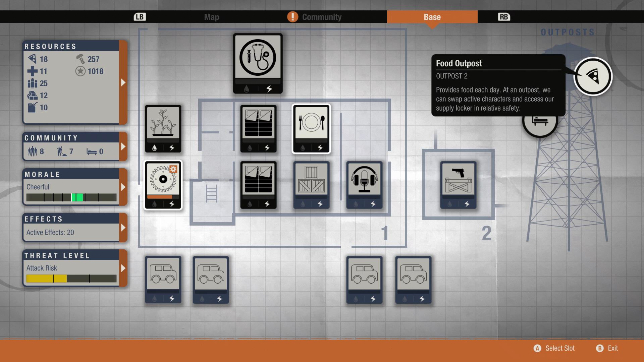The height and width of the screenshot is (362, 644).
Task: Expand the Community panel arrow
Action: (123, 146)
